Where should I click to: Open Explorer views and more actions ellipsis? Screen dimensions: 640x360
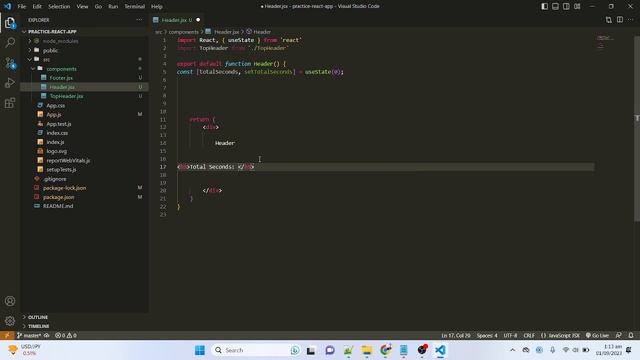tap(139, 20)
